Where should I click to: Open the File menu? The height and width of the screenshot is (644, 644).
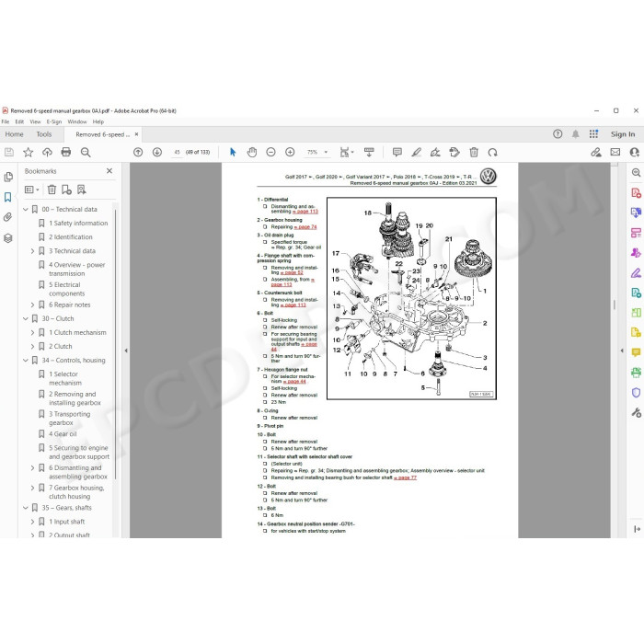pos(6,122)
